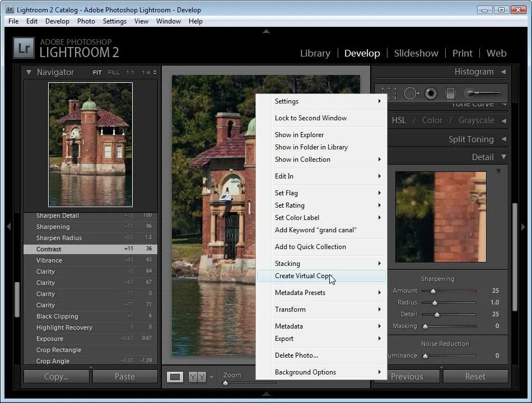Adjust the Sharpening Amount slider
This screenshot has width=532, height=403.
(433, 291)
